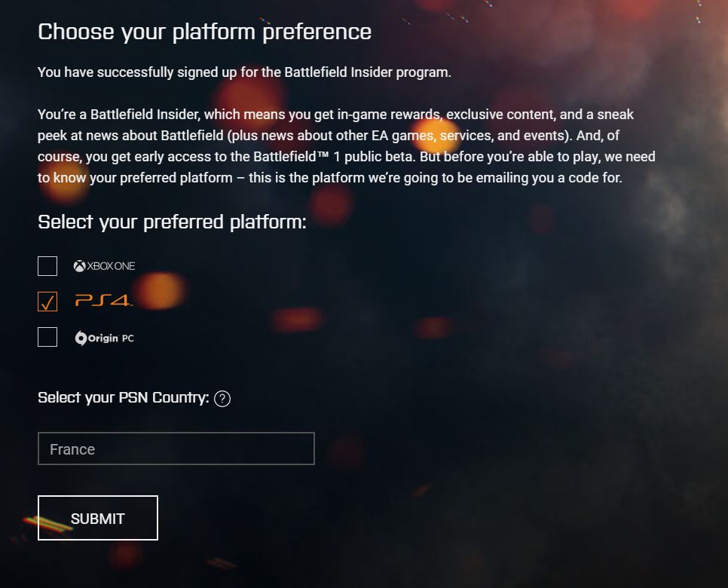Click the 'Select your PSN Country' label
The height and width of the screenshot is (588, 728).
pyautogui.click(x=123, y=397)
